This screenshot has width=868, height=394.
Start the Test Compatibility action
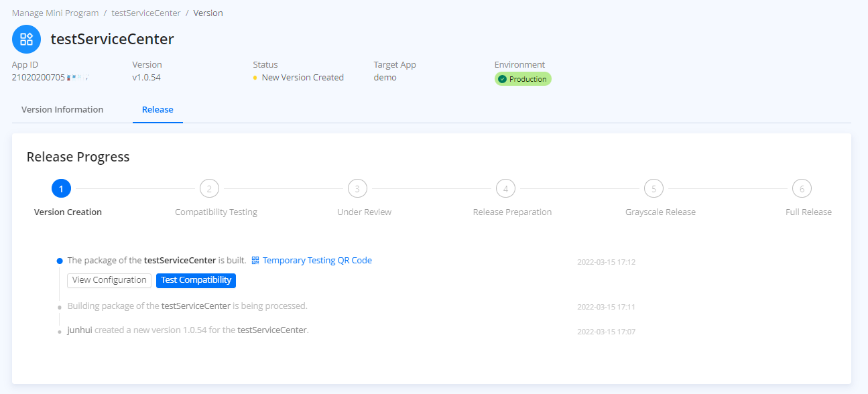pyautogui.click(x=196, y=280)
